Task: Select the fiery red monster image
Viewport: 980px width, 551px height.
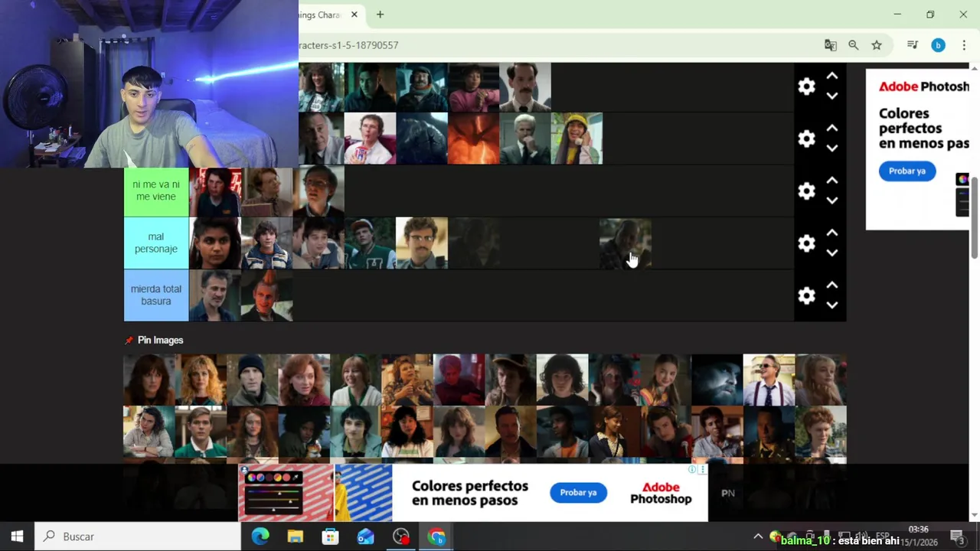Action: (x=473, y=139)
